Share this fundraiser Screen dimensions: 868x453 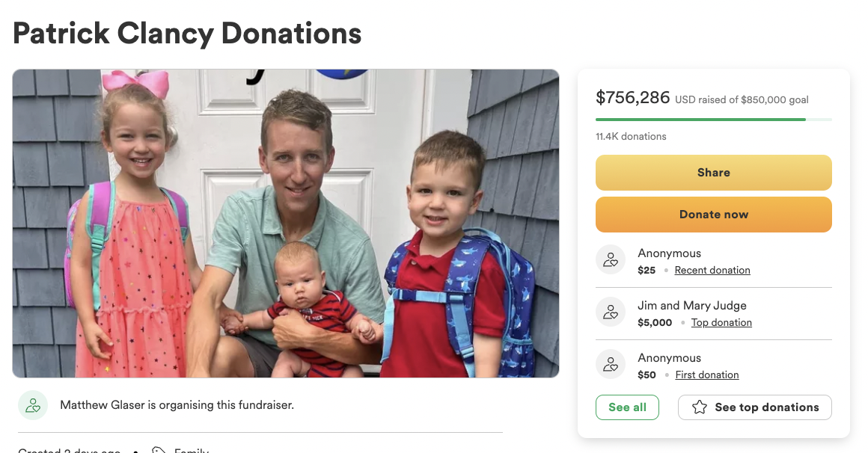[714, 173]
